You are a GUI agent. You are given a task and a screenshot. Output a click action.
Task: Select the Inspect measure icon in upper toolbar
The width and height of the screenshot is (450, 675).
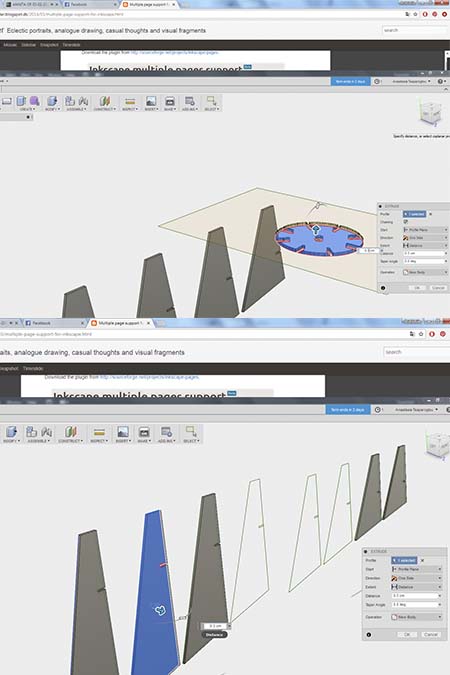pos(130,102)
